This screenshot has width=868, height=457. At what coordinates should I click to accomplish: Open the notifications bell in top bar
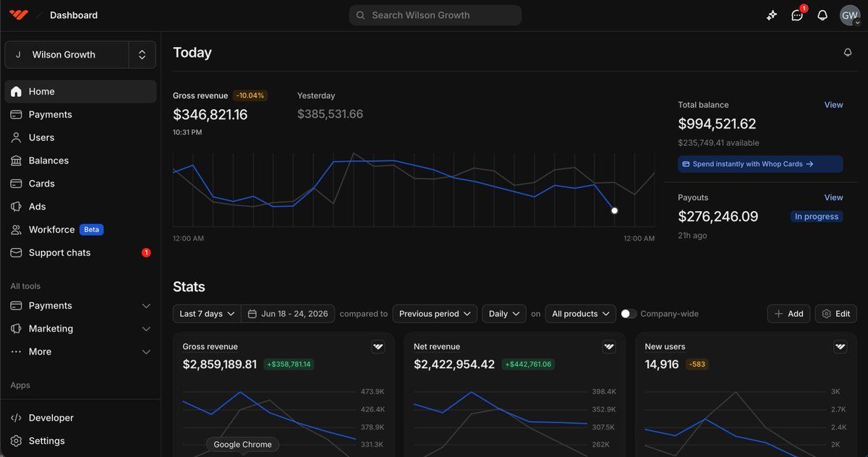pos(822,15)
